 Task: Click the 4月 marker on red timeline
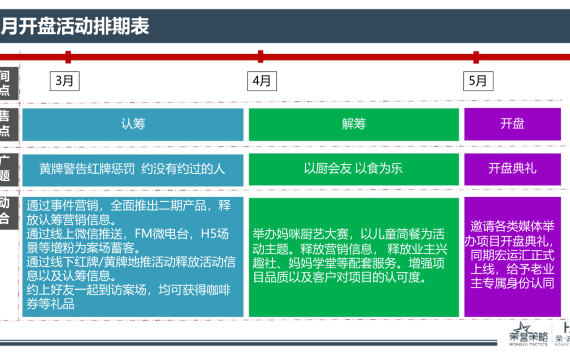click(x=260, y=57)
